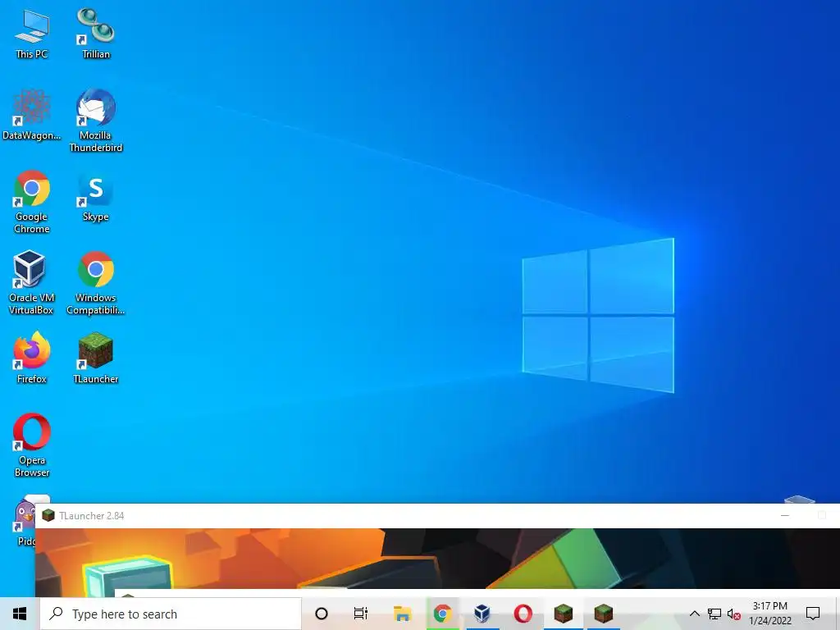840x630 pixels.
Task: Open Cortana circle button in taskbar
Action: coord(322,614)
